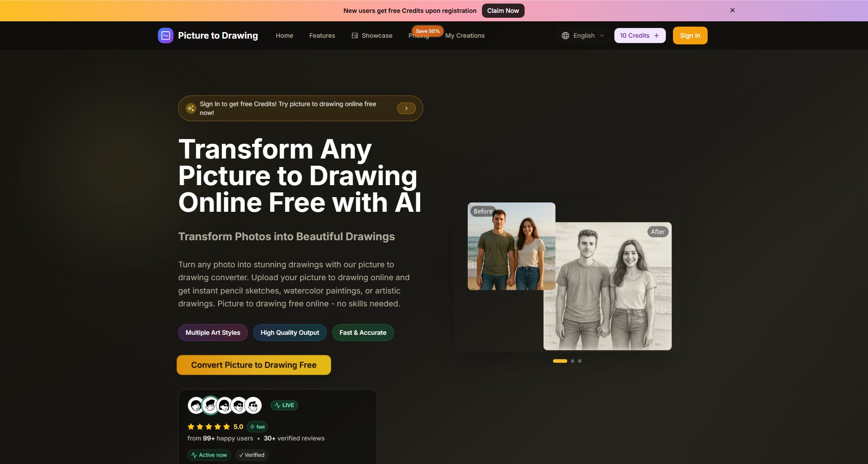Viewport: 868px width, 464px height.
Task: Click the Sign In button
Action: click(x=690, y=36)
